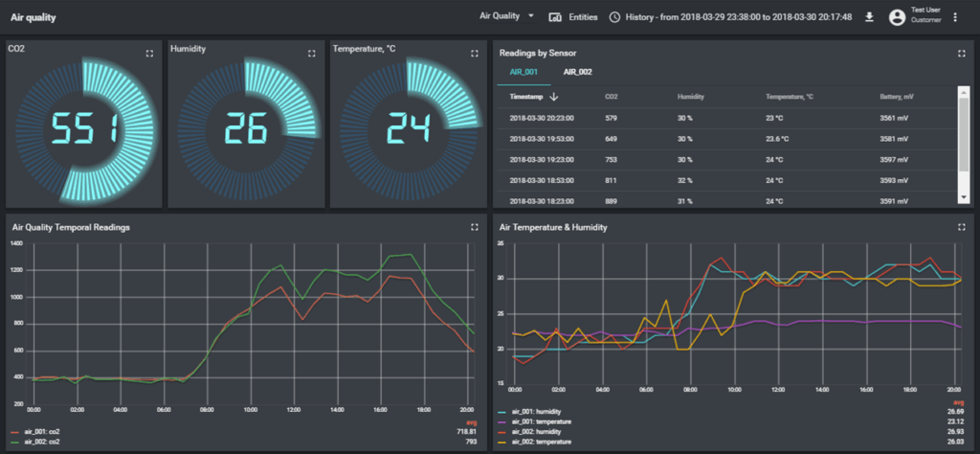Expand the Humidity gauge to fullscreen

(312, 54)
